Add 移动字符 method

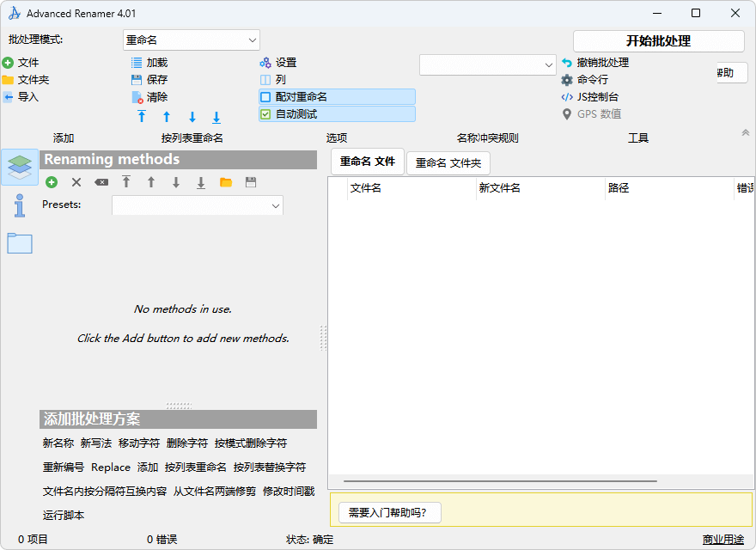(139, 443)
